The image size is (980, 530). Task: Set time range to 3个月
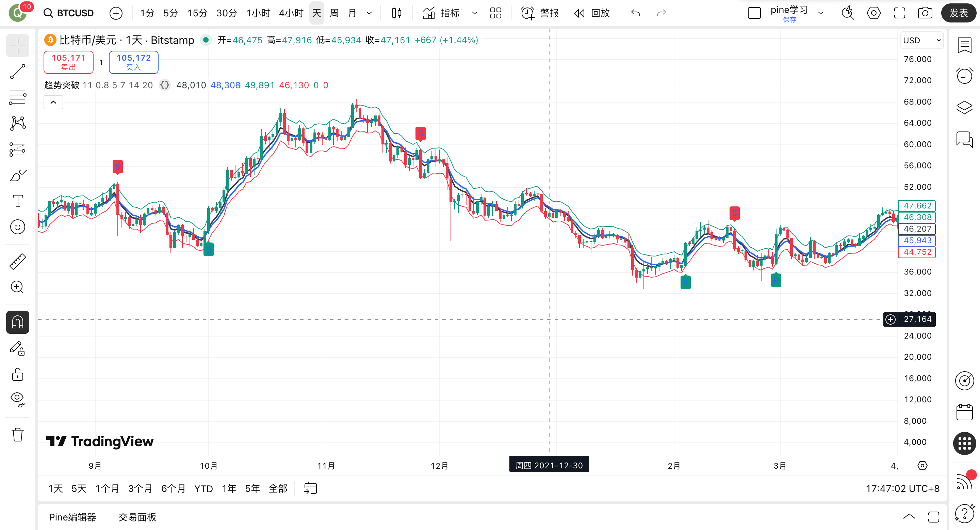(x=140, y=488)
